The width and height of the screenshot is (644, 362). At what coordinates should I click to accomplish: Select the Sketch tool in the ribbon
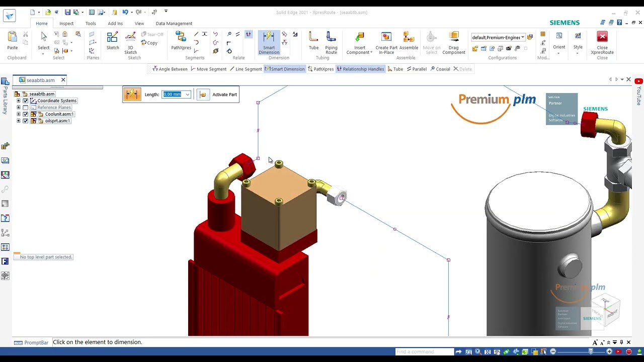point(113,41)
